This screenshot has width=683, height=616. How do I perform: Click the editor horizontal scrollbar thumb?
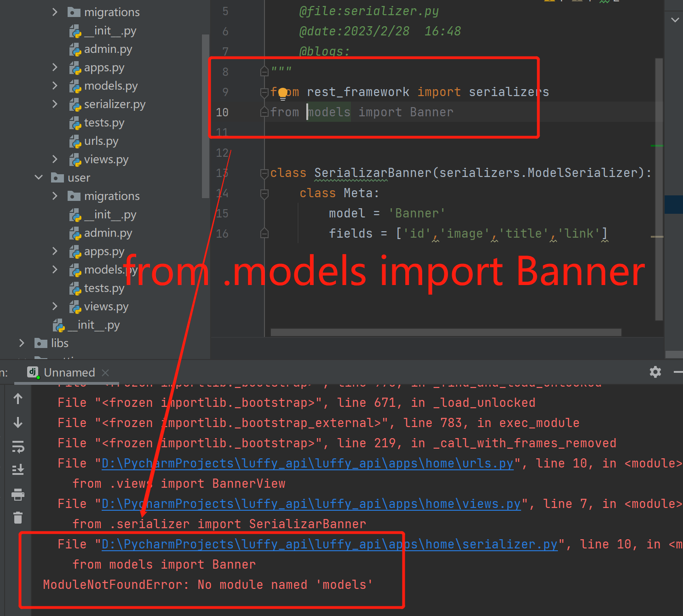(x=446, y=332)
